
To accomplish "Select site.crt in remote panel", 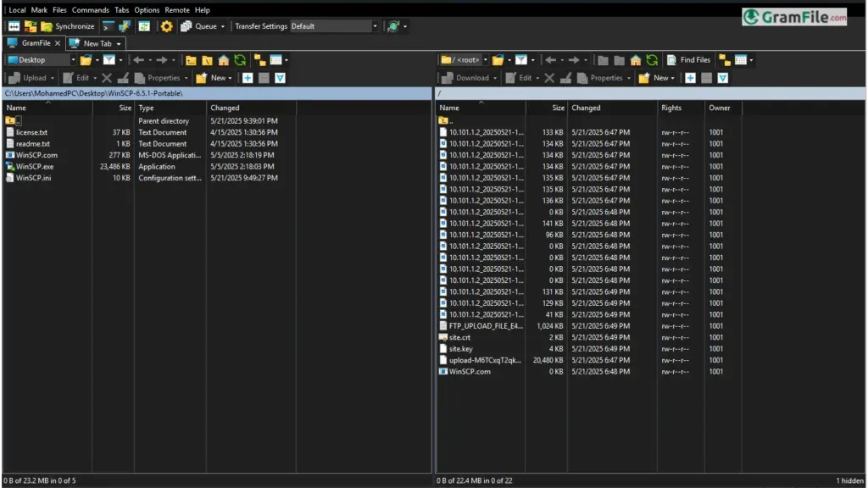I will (459, 337).
